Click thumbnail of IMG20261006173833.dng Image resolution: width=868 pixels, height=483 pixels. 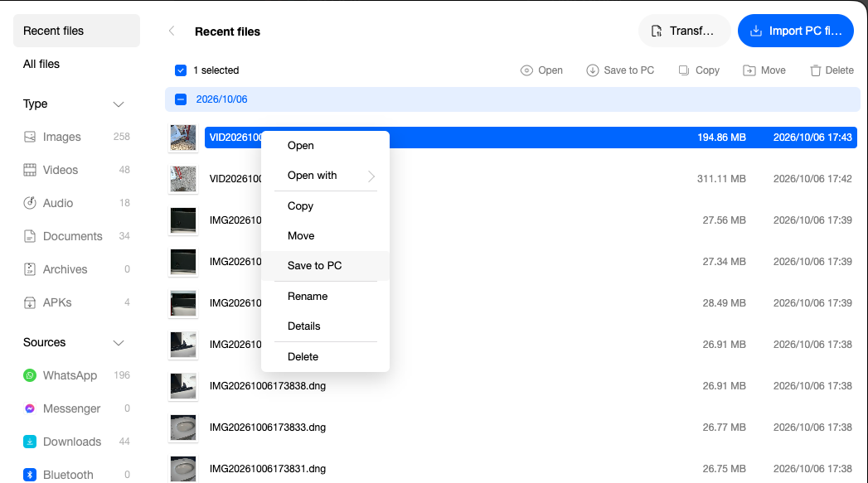[x=183, y=427]
